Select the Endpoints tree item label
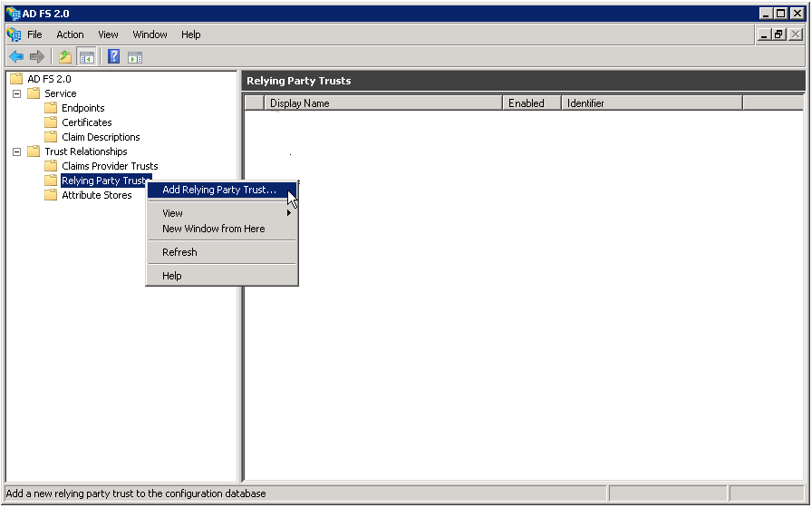This screenshot has height=508, width=812. click(x=82, y=108)
